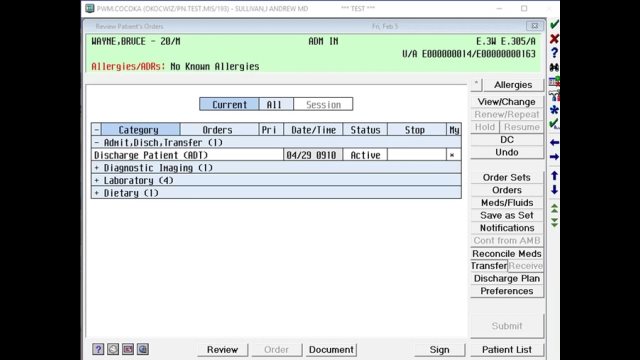Screen dimensions: 640x360
Task: Click the small asterisk button beside Allergies
Action: pyautogui.click(x=476, y=84)
